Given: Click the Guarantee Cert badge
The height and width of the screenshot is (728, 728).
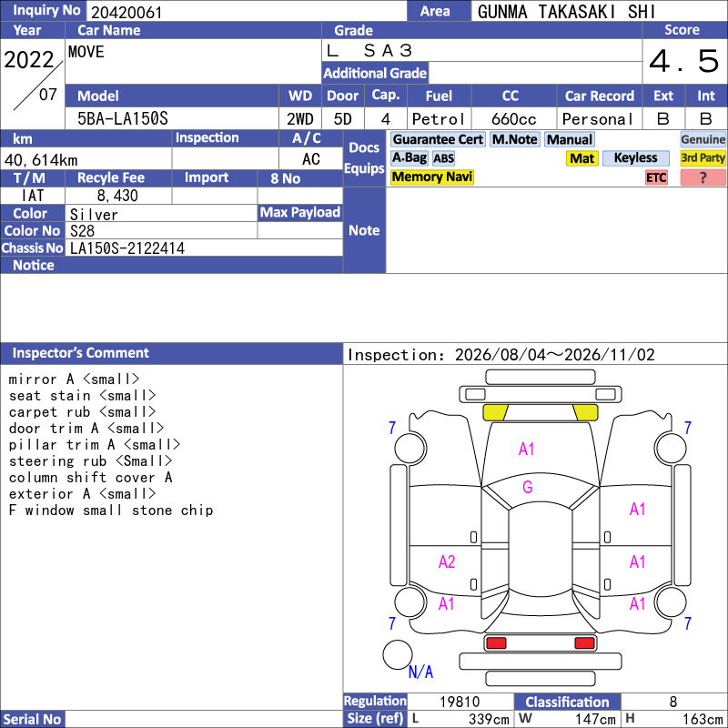Looking at the screenshot, I should pos(438,139).
